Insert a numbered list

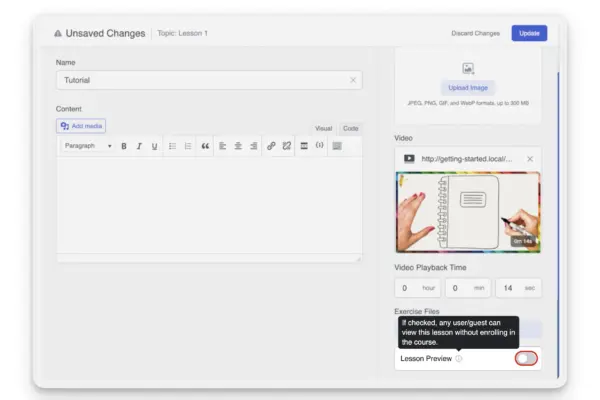click(x=188, y=146)
